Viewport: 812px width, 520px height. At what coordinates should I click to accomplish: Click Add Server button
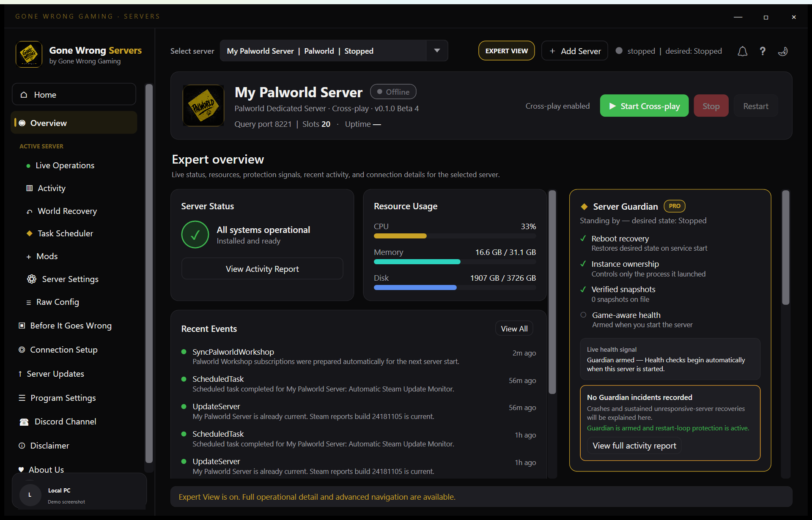click(x=575, y=51)
